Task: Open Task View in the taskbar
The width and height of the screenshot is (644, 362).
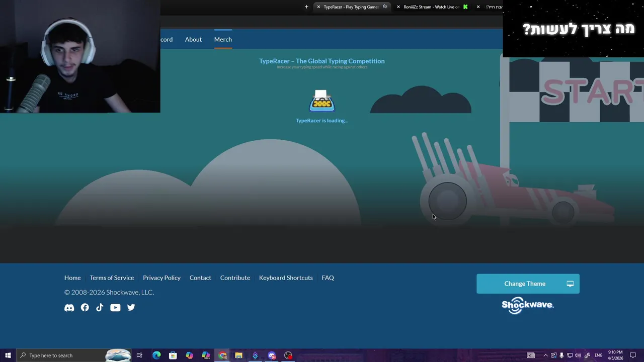Action: [x=139, y=355]
